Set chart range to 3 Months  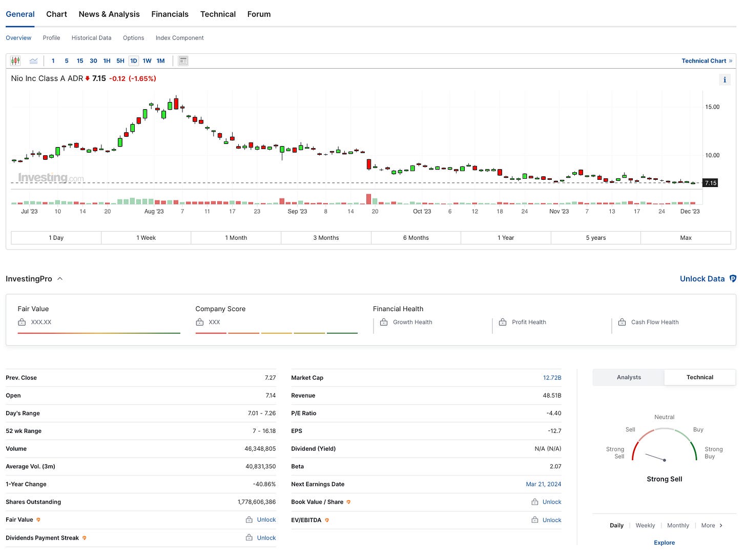point(326,238)
